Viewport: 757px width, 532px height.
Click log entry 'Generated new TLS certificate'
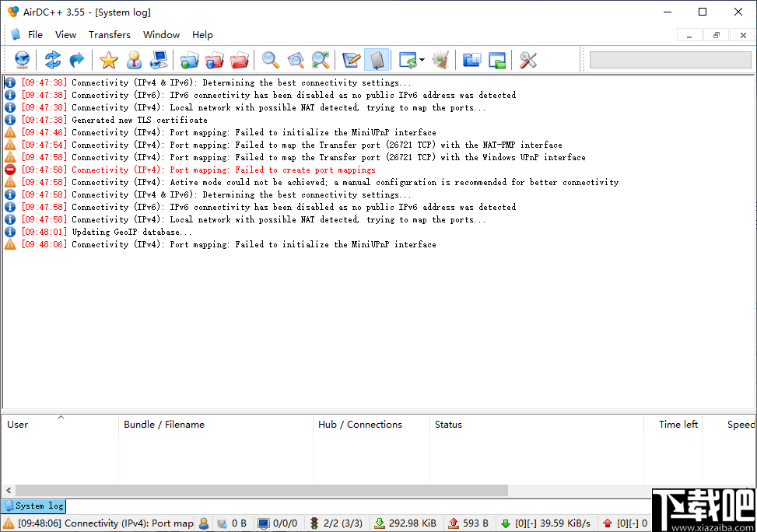pos(139,120)
